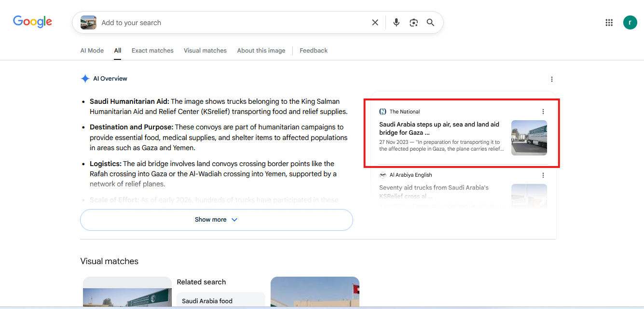Open 'Seventy aid trucks from Saudi Arabia's' article

point(434,192)
